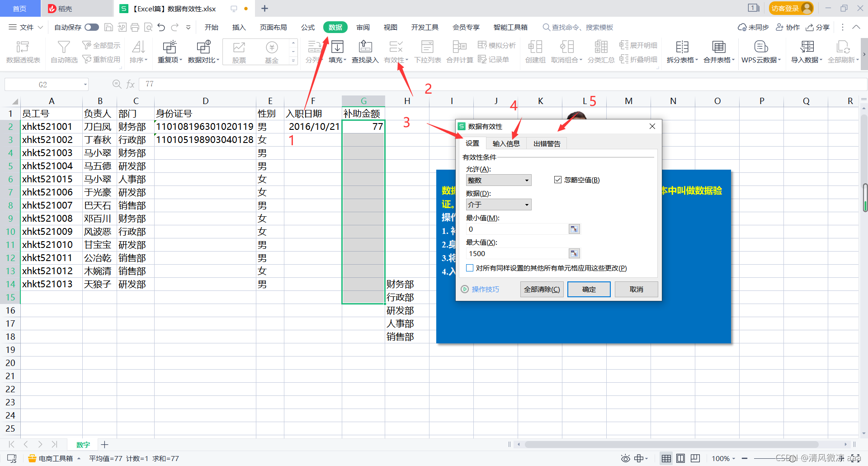Open the quick access toolbar customize arrow
Viewport: 868px width, 466px height.
coord(188,27)
